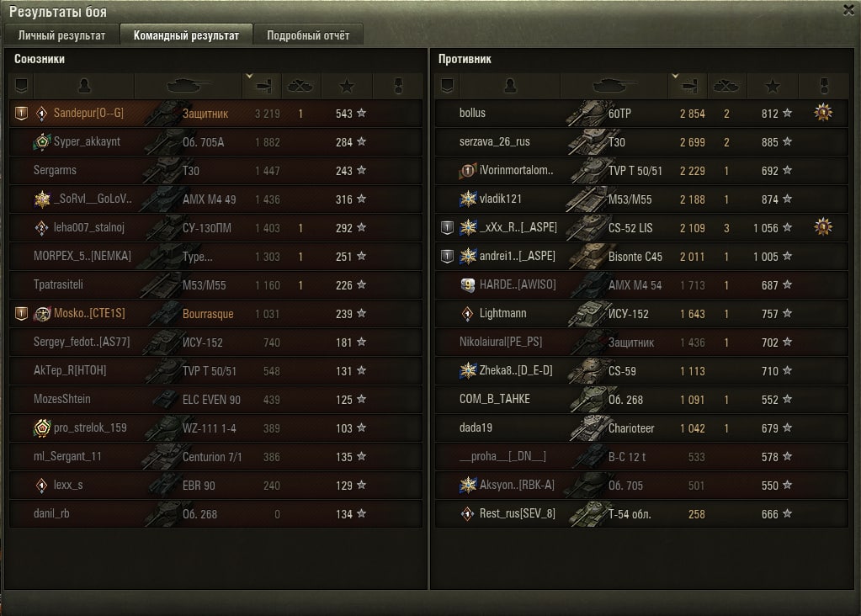Sort enemy team by platoon shield icon
The width and height of the screenshot is (861, 616).
point(447,86)
